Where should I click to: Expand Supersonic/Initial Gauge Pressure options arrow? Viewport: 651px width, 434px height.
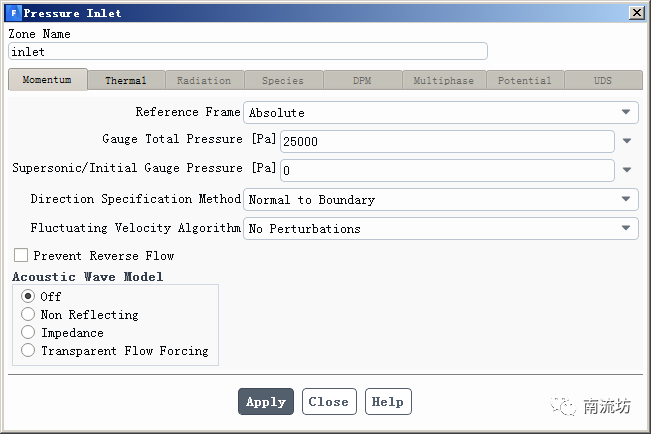(x=628, y=170)
